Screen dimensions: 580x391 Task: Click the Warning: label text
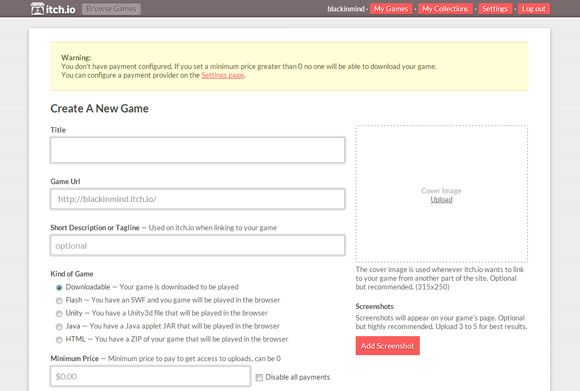76,58
